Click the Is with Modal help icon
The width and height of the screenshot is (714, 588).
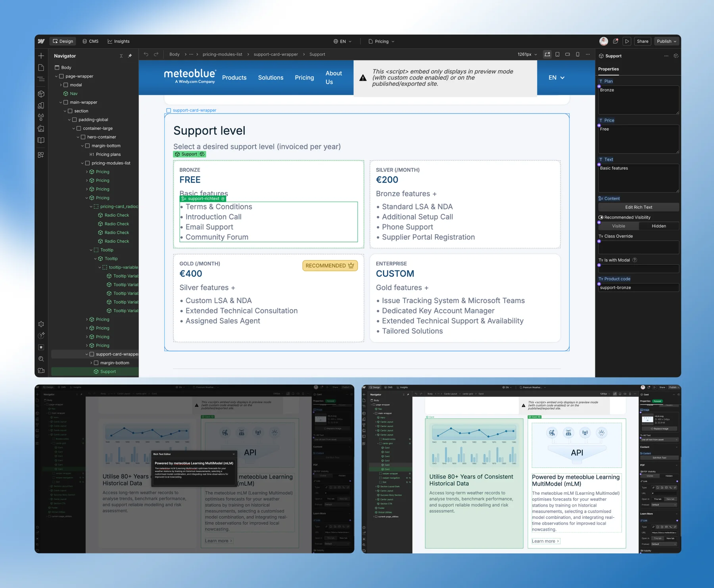(635, 260)
